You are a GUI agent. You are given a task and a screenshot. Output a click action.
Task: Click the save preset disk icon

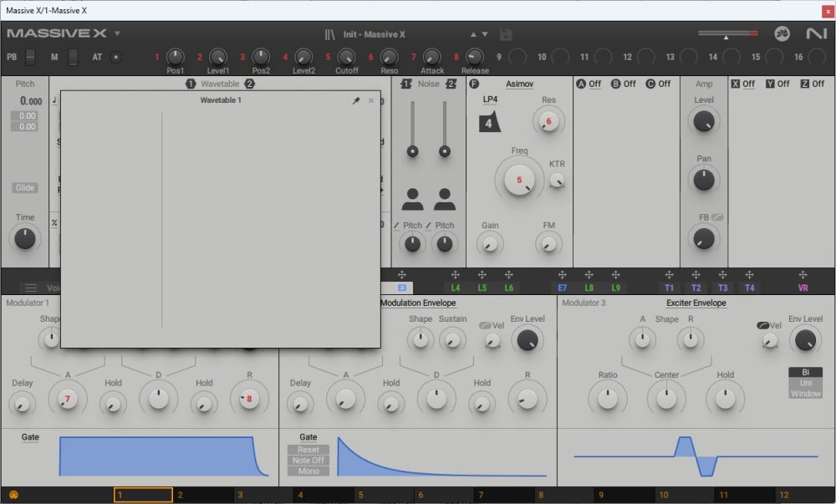[x=506, y=34]
